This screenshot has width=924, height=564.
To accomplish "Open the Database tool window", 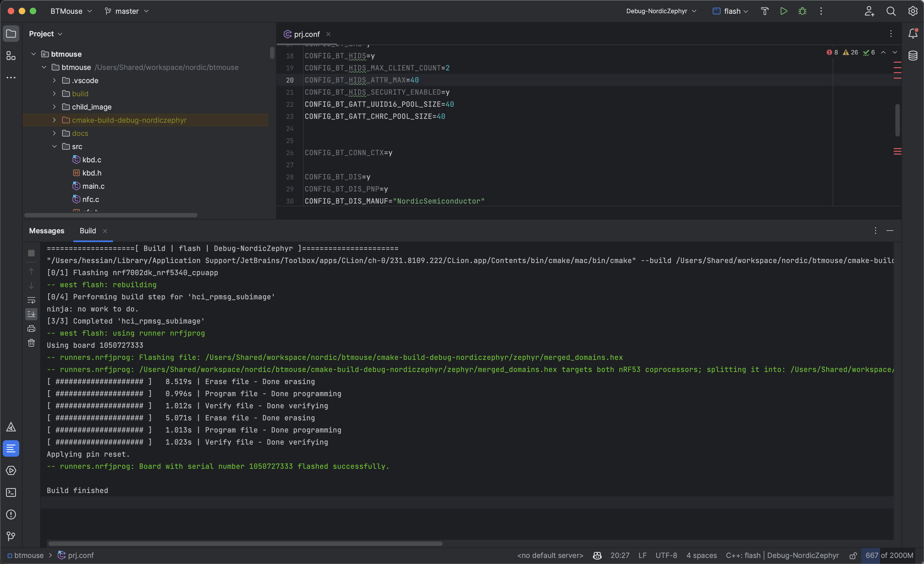I will coord(913,56).
